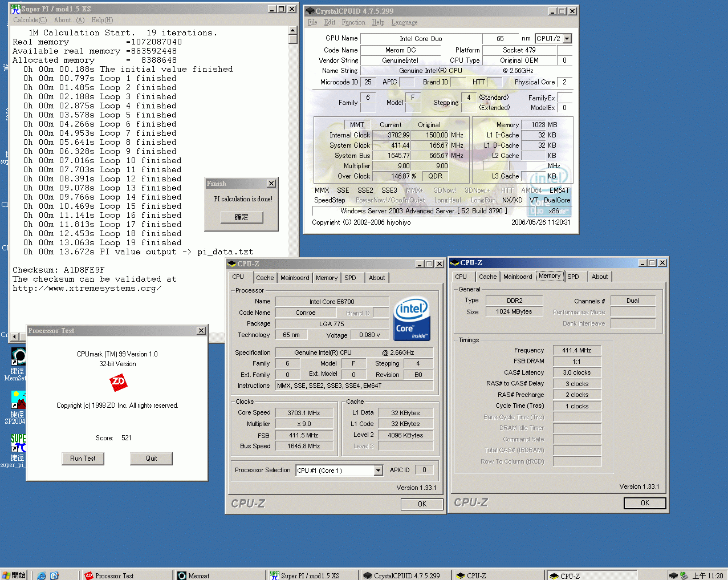Launch Internet Explorer from the quick launch bar
728x580 pixels.
click(42, 575)
